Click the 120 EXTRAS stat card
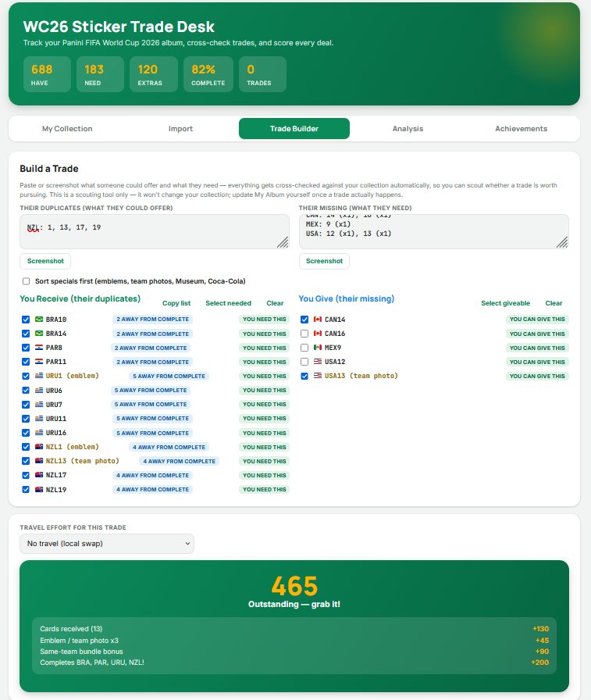 [154, 74]
